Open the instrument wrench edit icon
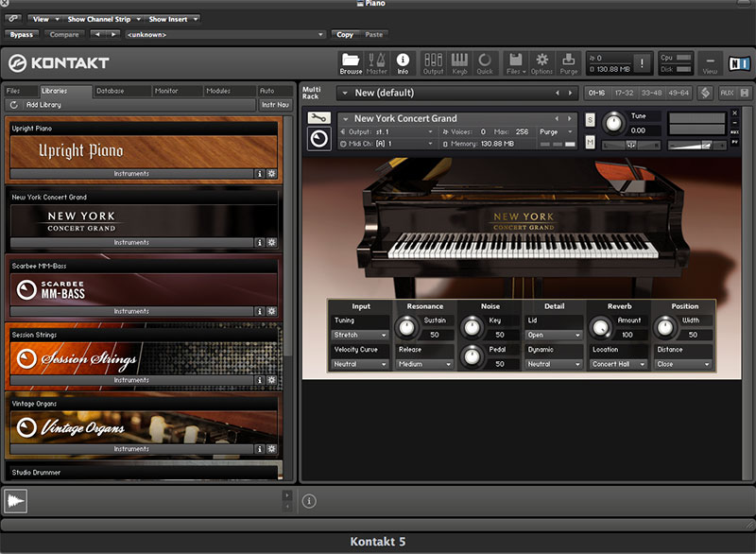Image resolution: width=756 pixels, height=554 pixels. [x=318, y=117]
